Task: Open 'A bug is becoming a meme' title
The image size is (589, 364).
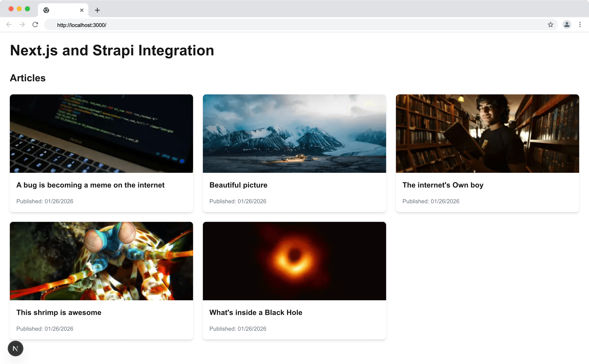Action: point(90,185)
